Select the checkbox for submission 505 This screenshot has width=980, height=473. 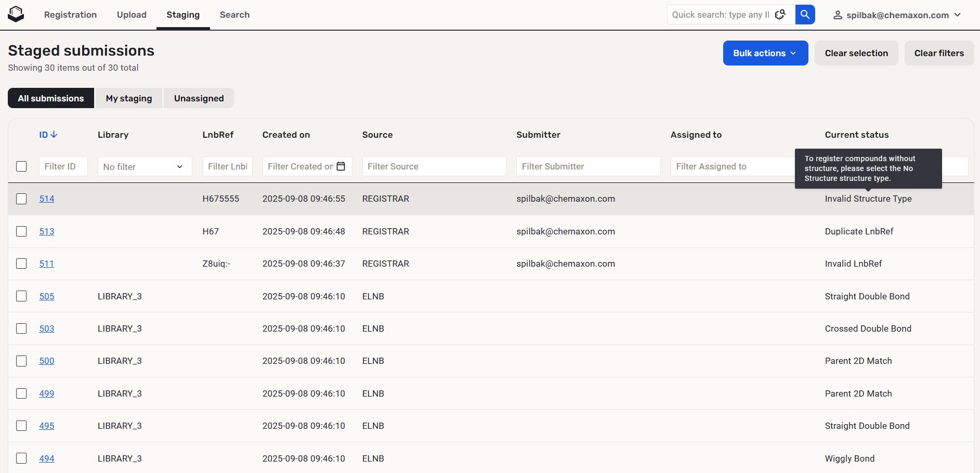(x=21, y=296)
